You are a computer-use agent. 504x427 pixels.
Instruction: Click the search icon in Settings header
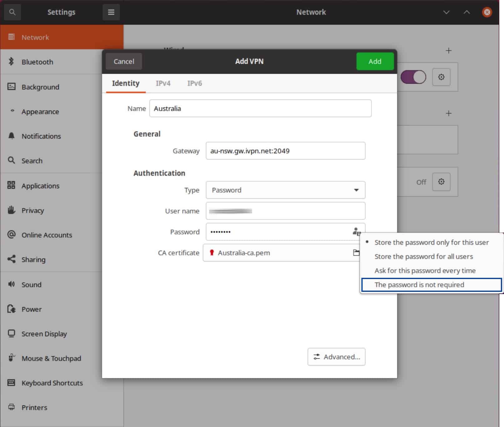pos(12,12)
